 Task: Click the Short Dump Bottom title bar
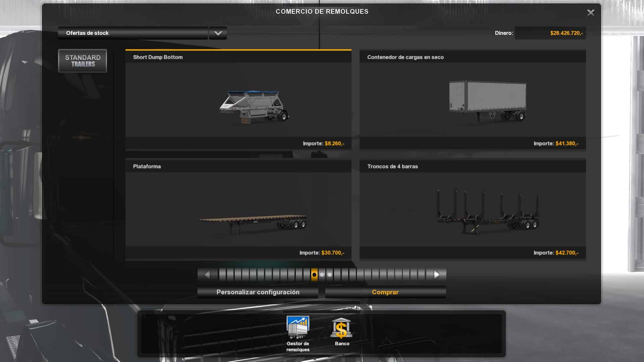pyautogui.click(x=238, y=57)
